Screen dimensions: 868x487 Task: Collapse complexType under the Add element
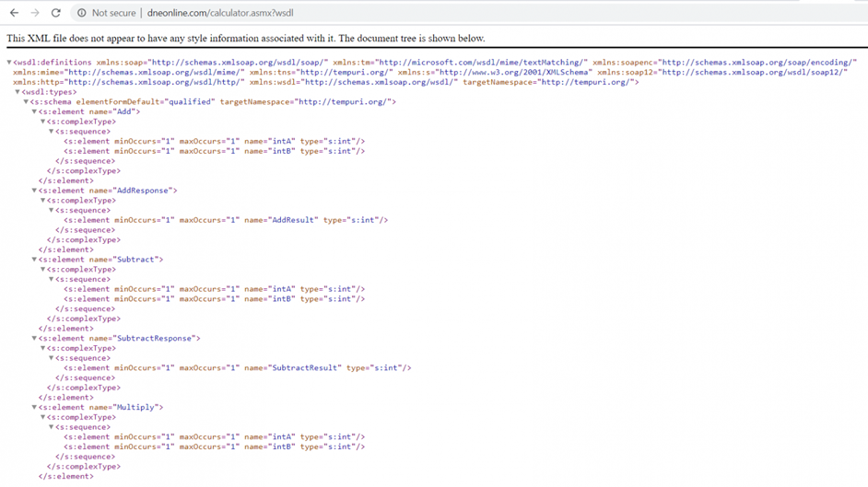pyautogui.click(x=42, y=122)
